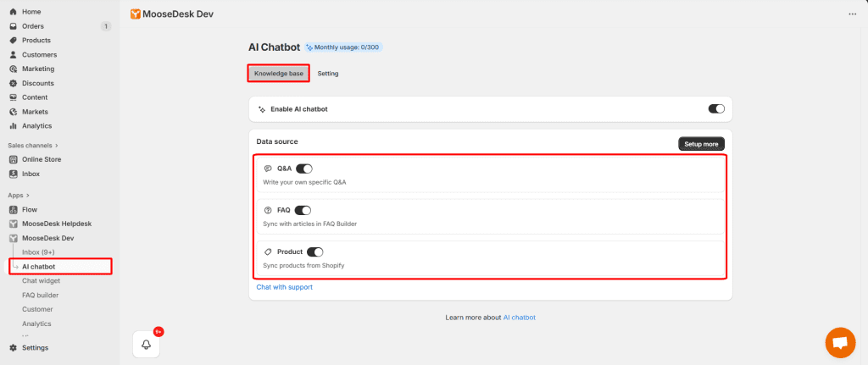Image resolution: width=868 pixels, height=365 pixels.
Task: Click the MooseDesk Helpdesk app icon
Action: [x=14, y=224]
